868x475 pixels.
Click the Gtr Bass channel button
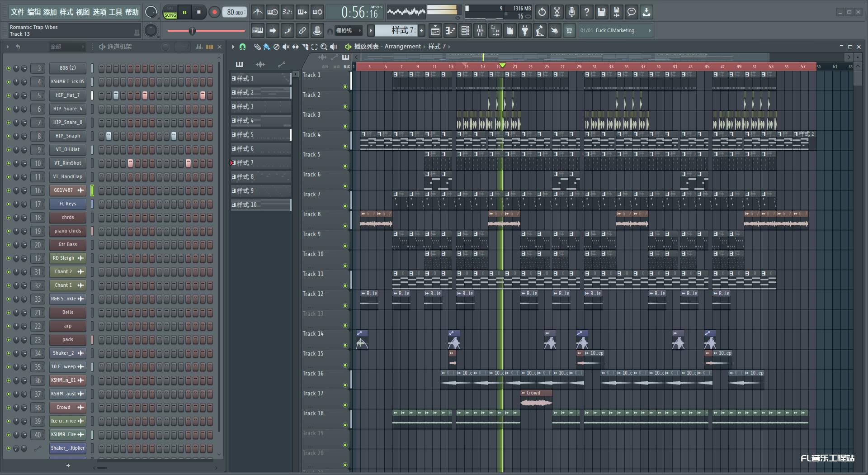68,245
